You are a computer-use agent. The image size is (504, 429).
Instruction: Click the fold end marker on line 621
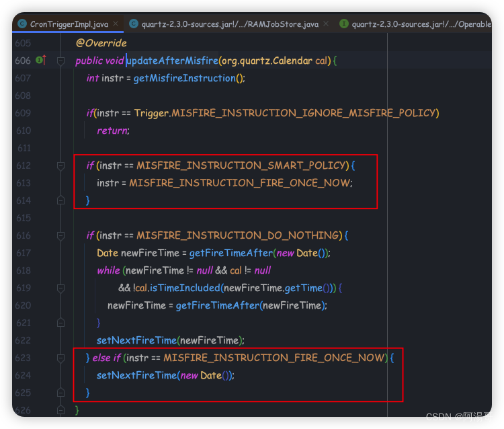tap(60, 323)
